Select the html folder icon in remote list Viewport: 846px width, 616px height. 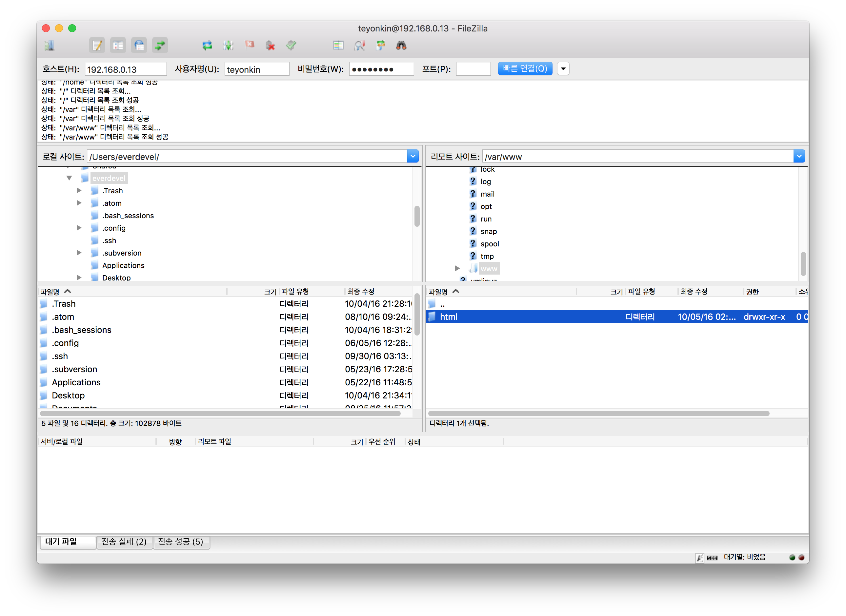point(432,317)
